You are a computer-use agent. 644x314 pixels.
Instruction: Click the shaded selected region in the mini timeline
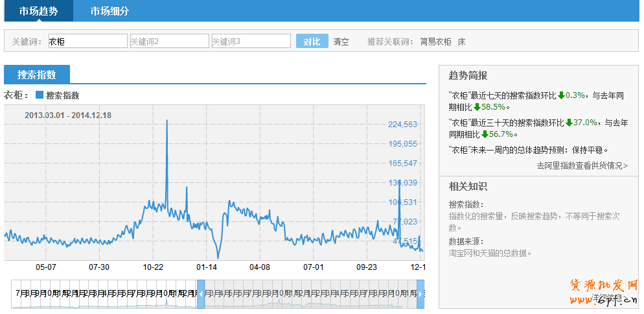point(310,294)
